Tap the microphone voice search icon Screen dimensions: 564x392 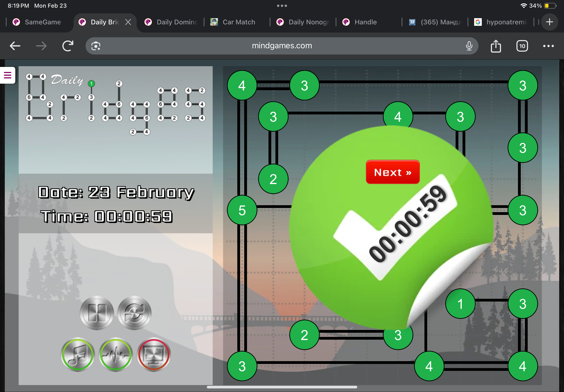click(x=469, y=46)
